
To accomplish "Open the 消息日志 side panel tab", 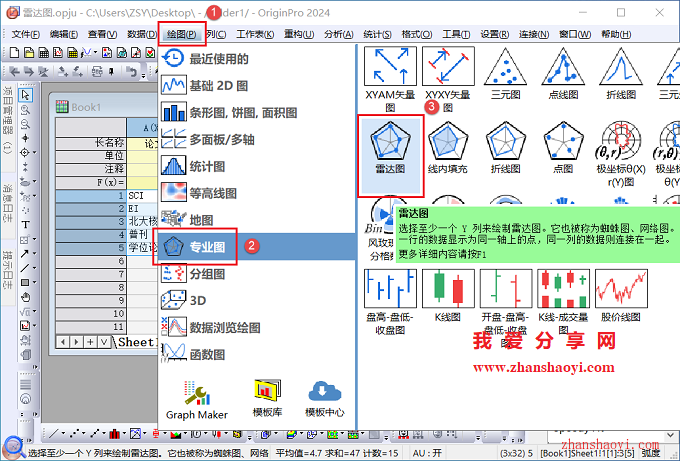I will pyautogui.click(x=8, y=204).
